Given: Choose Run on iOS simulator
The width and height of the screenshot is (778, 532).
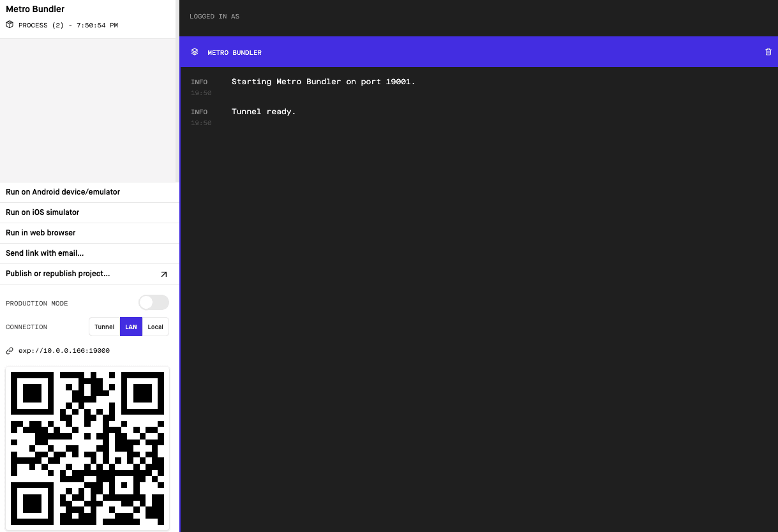Looking at the screenshot, I should [89, 212].
